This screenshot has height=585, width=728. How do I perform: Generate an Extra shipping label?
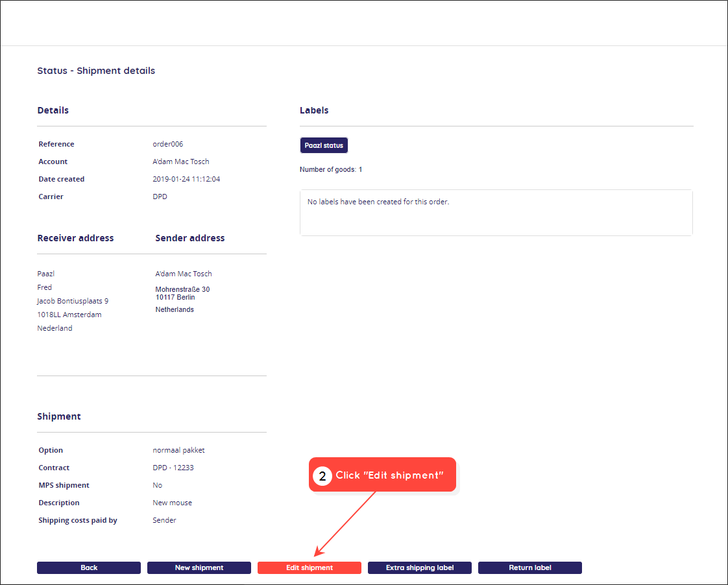(420, 567)
